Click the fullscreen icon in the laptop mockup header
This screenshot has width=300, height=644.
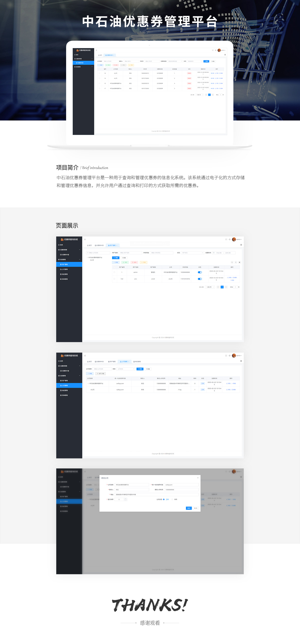213,50
